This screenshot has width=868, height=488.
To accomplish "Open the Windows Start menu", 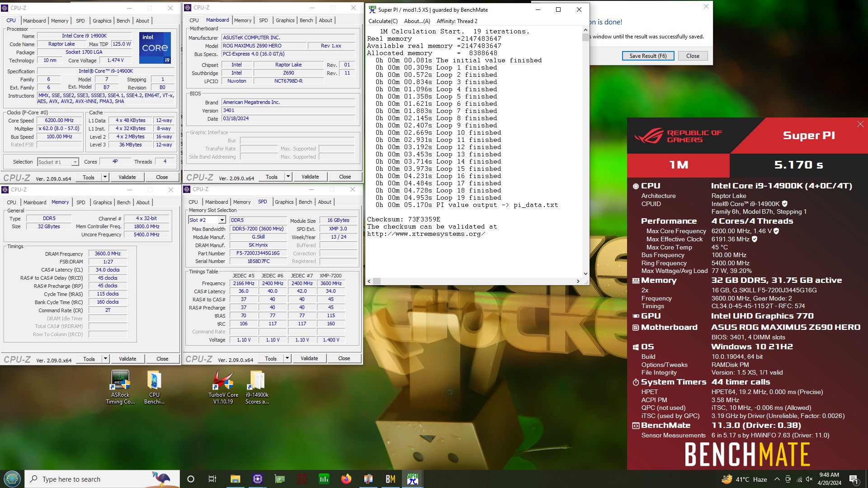I will coord(12,479).
